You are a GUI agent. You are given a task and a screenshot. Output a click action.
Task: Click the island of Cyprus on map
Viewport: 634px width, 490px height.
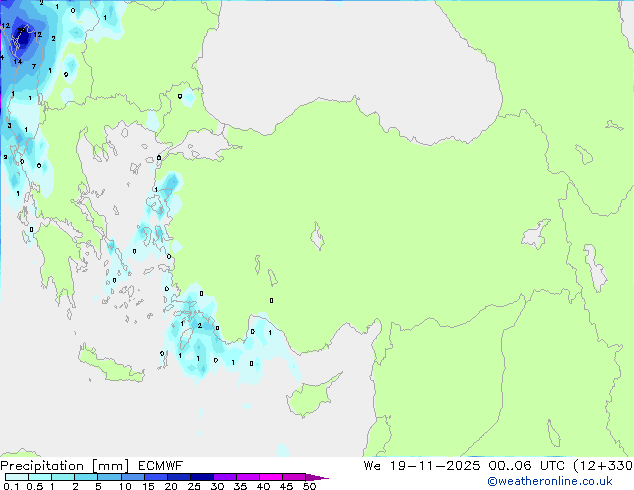coord(309,397)
